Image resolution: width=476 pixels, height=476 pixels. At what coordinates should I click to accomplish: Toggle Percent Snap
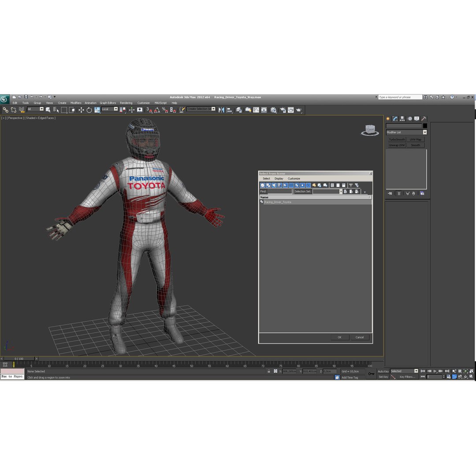click(165, 110)
